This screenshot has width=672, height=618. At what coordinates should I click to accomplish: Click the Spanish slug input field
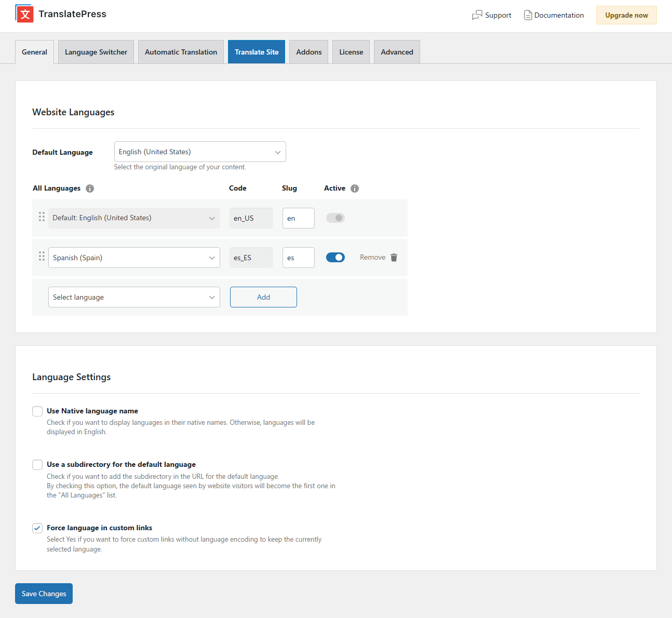tap(298, 258)
